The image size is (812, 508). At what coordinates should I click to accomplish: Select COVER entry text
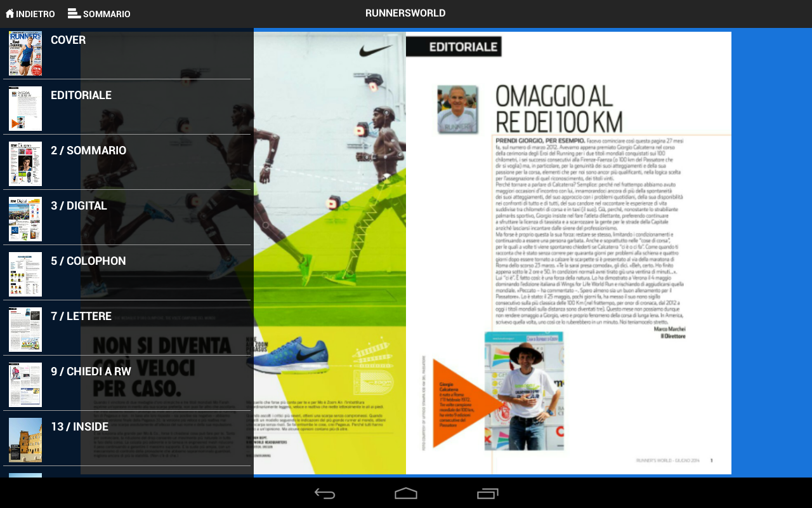(x=68, y=40)
